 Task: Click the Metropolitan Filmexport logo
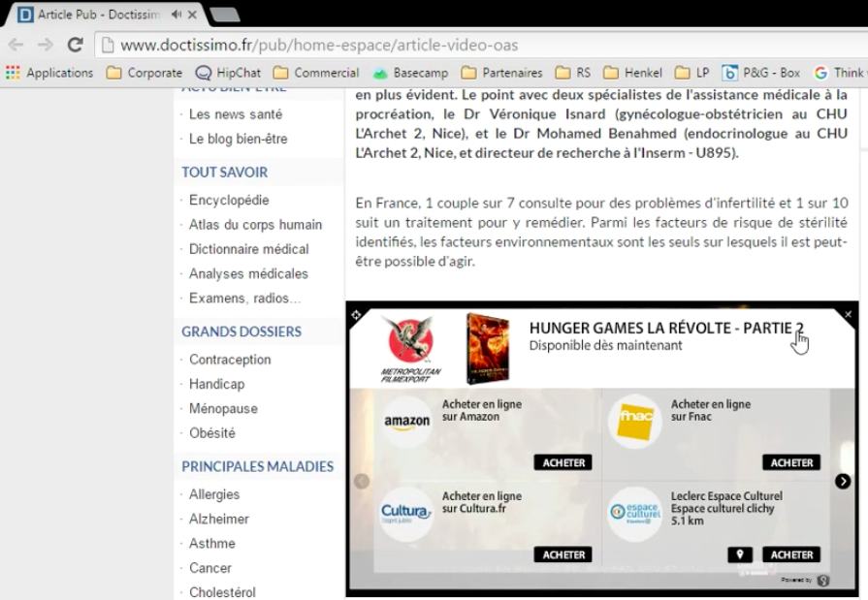[410, 348]
